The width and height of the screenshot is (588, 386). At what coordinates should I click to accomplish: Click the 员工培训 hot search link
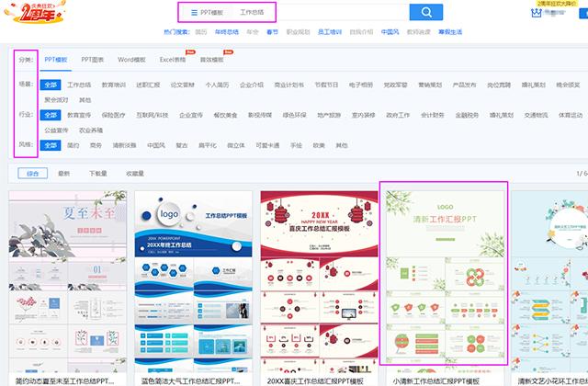pyautogui.click(x=330, y=32)
